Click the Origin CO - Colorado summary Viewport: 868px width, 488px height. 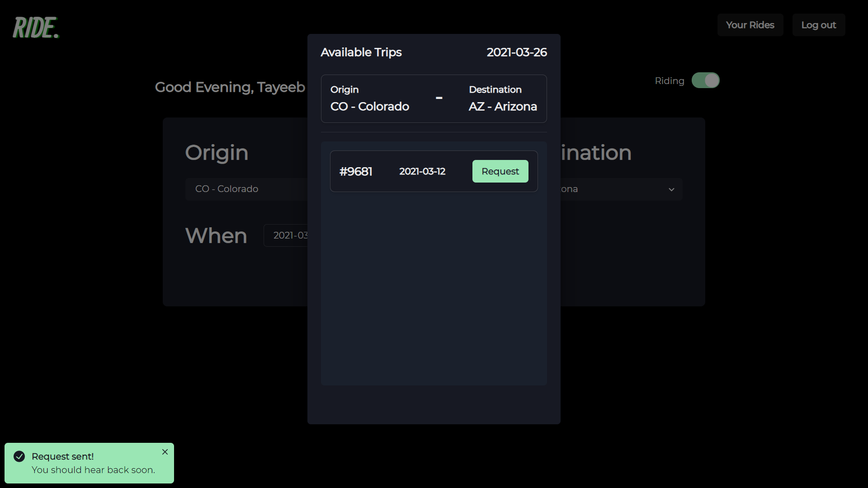pyautogui.click(x=369, y=99)
